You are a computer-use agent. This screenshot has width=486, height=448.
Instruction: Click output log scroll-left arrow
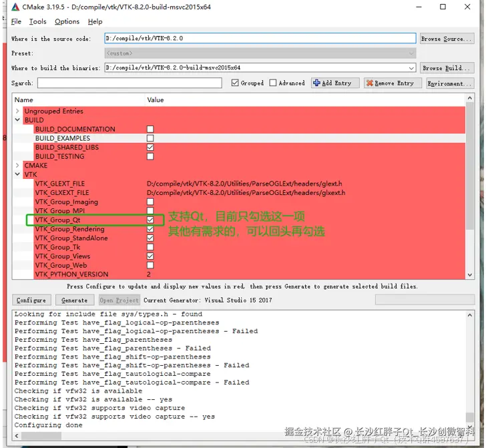tap(17, 435)
